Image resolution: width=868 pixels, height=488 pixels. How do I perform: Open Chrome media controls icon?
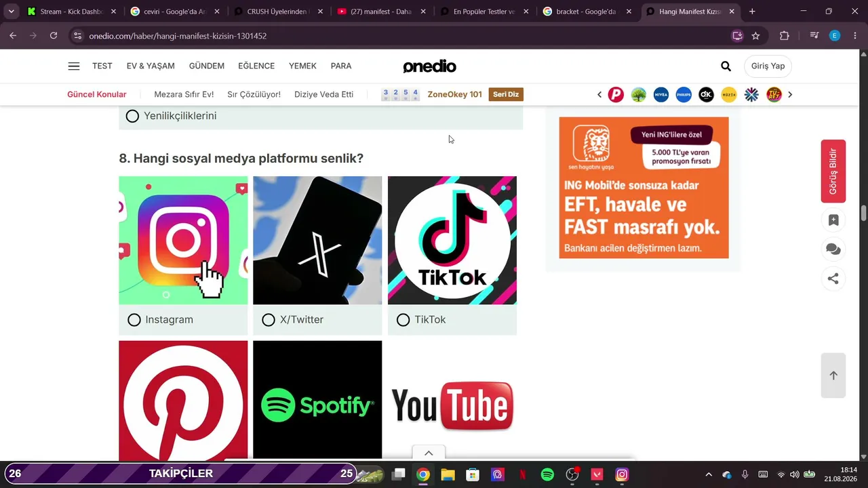(814, 36)
